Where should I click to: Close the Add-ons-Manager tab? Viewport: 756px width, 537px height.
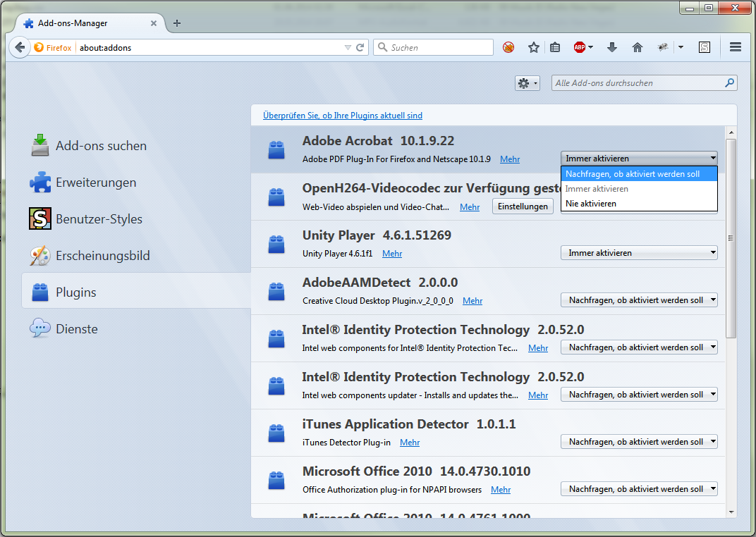153,23
